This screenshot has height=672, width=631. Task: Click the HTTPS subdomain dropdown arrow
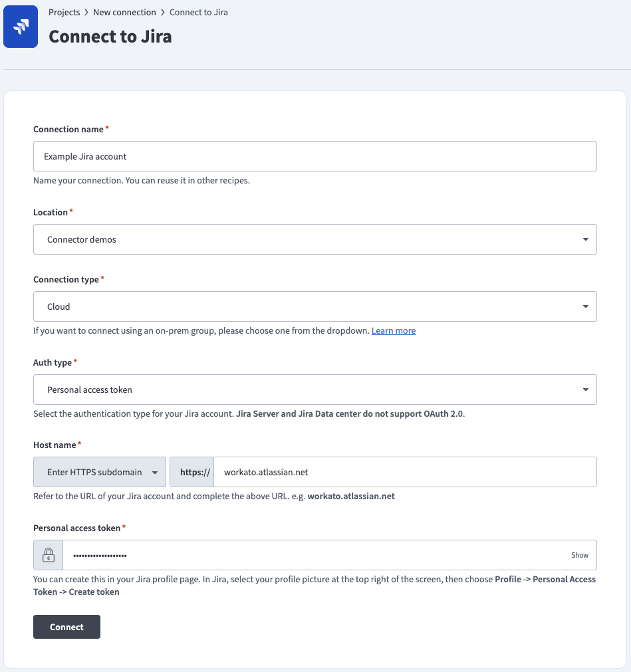coord(154,472)
